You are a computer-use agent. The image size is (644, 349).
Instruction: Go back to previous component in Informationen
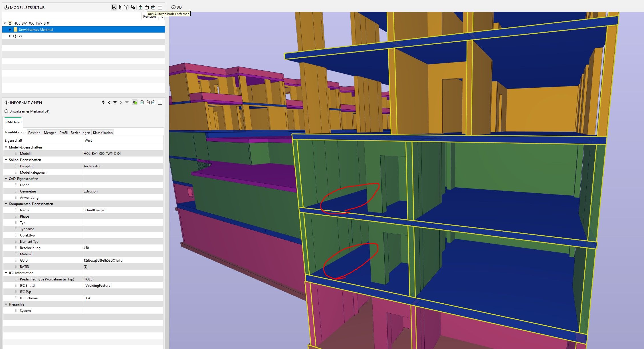tap(109, 102)
